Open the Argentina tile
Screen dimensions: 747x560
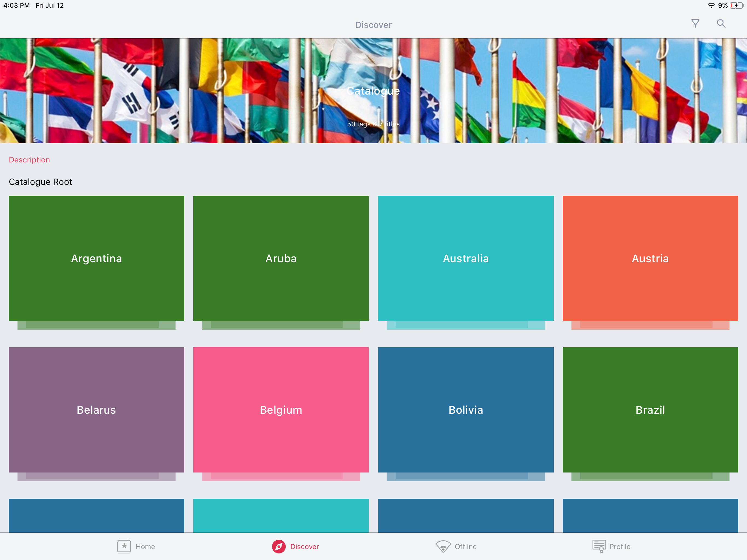[x=97, y=258]
